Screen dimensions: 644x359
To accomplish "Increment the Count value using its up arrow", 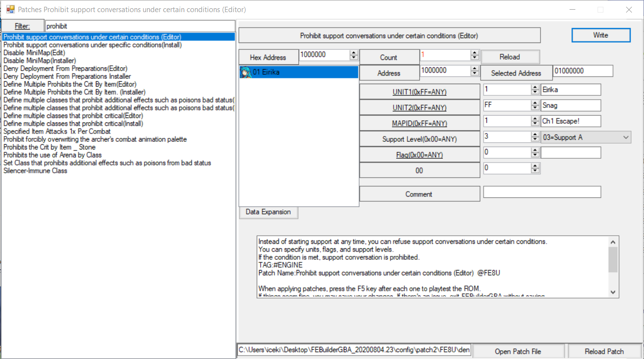I will click(474, 53).
